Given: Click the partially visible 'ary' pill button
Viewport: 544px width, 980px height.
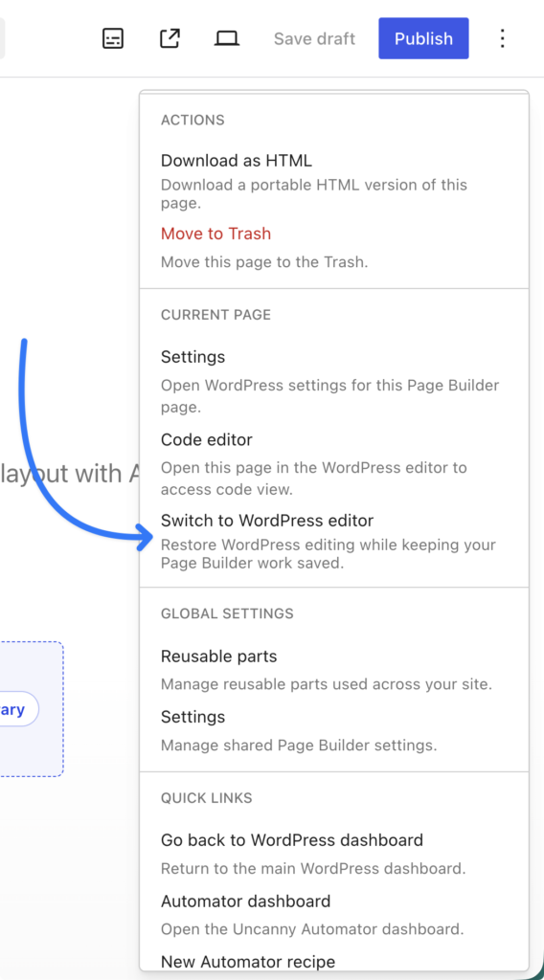Looking at the screenshot, I should (19, 709).
